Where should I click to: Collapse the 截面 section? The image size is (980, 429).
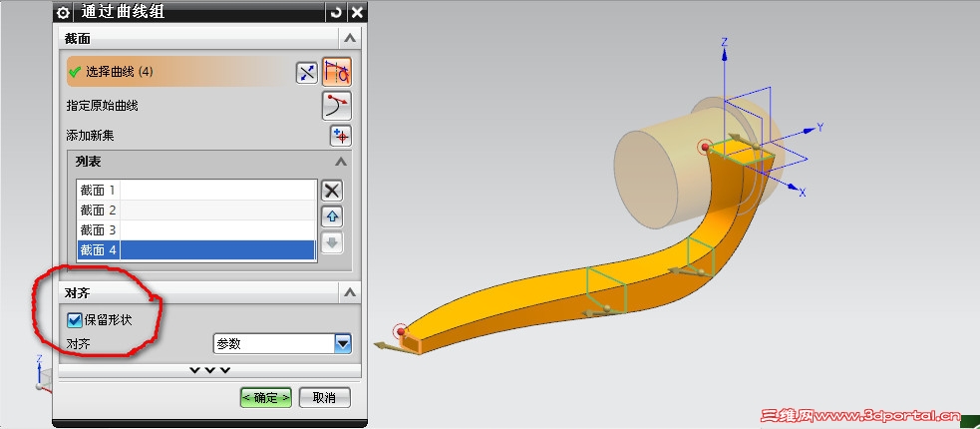point(350,38)
